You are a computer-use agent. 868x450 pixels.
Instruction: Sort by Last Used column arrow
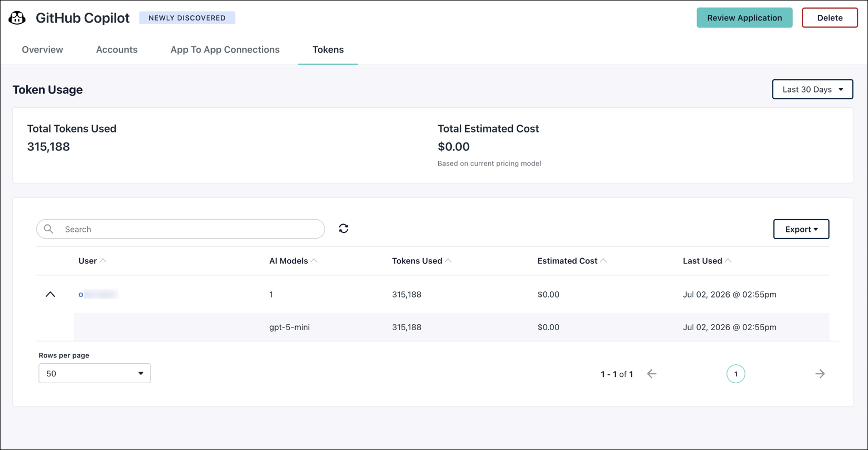728,261
